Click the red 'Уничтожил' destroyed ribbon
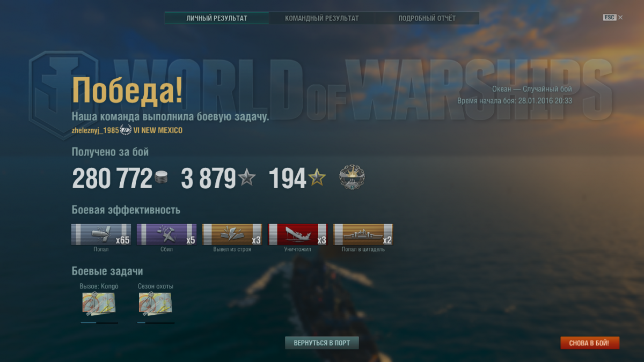The image size is (644, 362). (297, 234)
